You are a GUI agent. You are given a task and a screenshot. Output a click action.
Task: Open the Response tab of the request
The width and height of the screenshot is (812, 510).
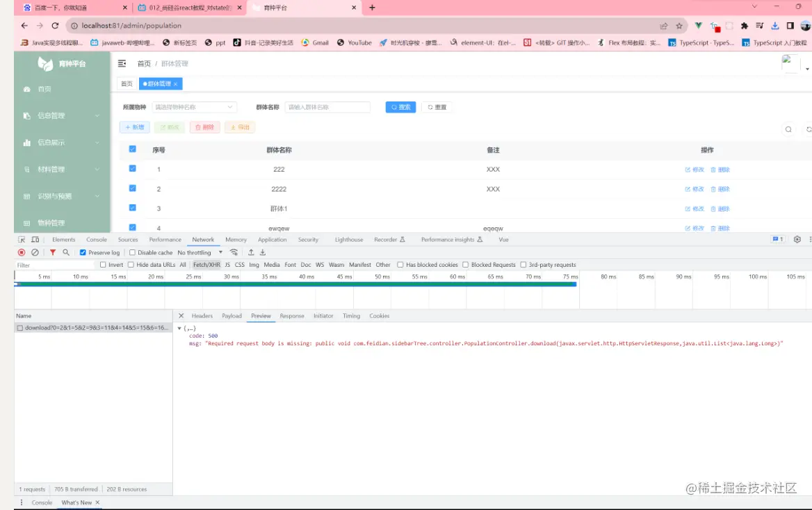(x=292, y=315)
